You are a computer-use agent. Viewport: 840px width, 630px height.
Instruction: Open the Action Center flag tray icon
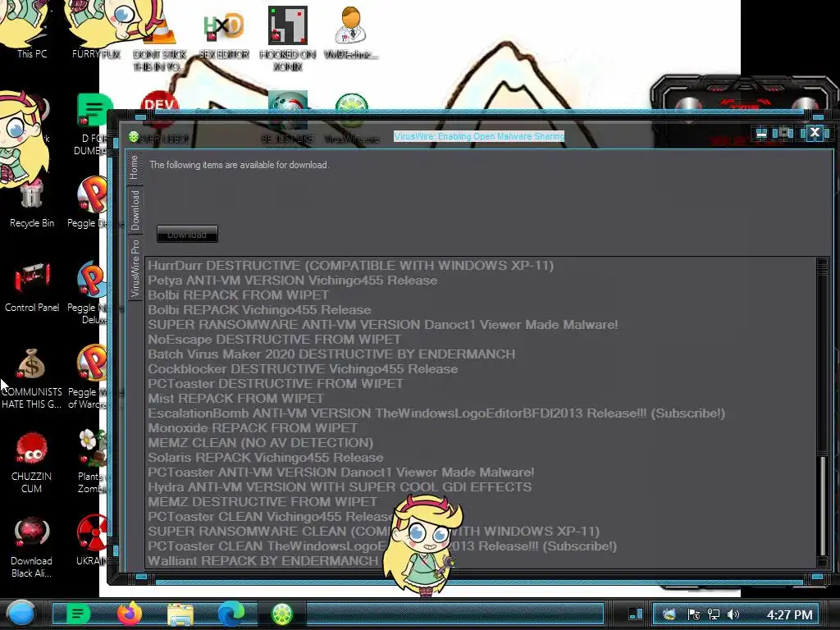[693, 614]
